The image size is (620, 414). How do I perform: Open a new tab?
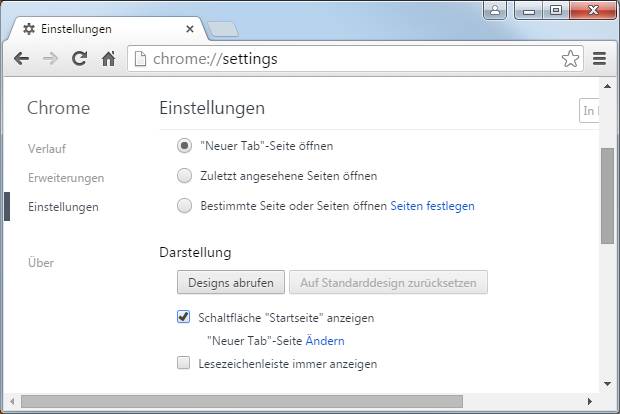pos(223,30)
